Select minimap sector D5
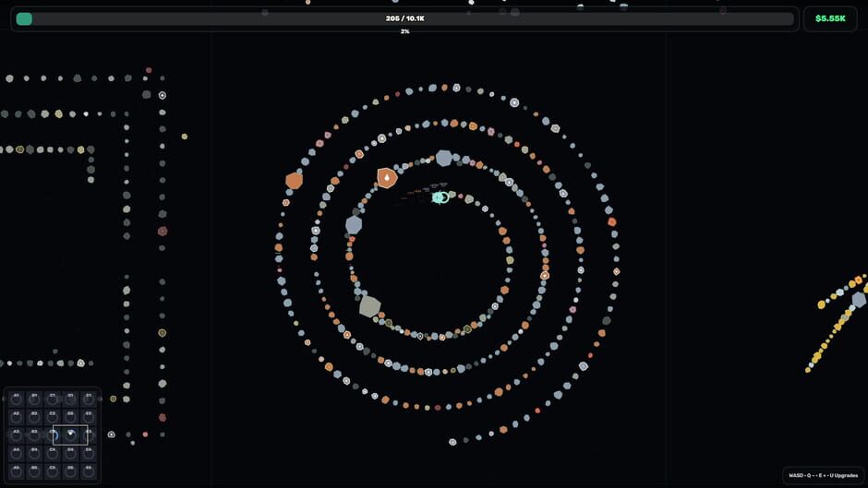The width and height of the screenshot is (868, 488). (x=70, y=470)
